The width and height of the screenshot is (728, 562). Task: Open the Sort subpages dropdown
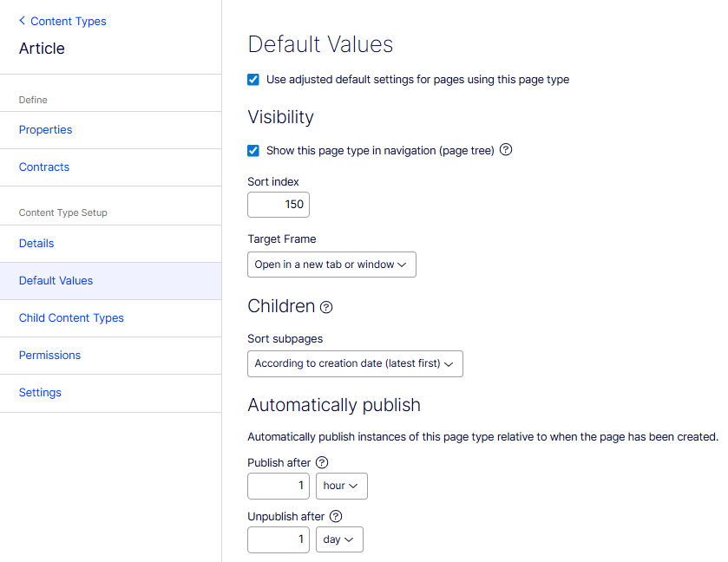[355, 363]
